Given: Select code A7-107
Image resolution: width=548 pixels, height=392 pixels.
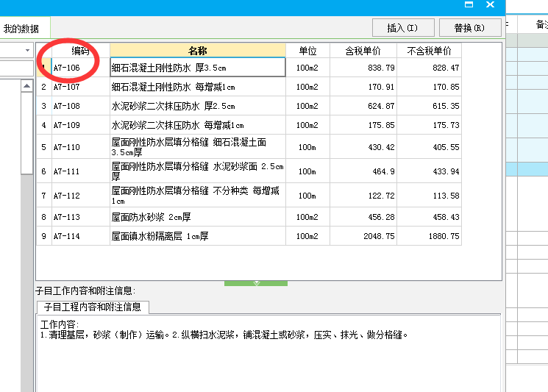Looking at the screenshot, I should click(x=81, y=87).
